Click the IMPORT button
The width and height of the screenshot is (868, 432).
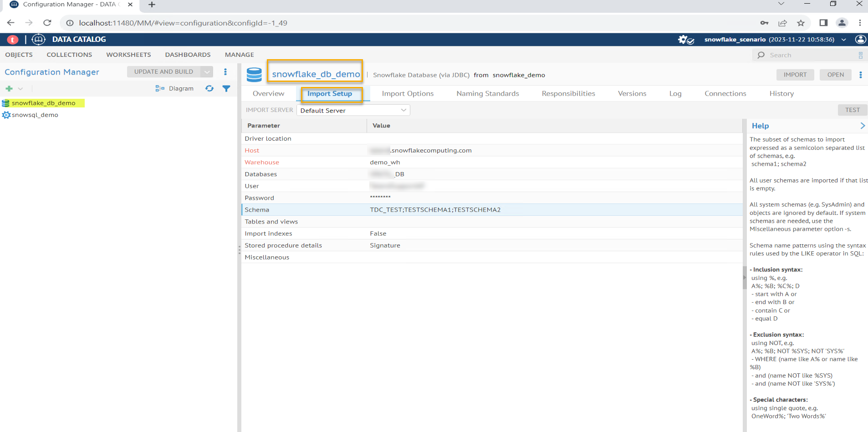[795, 75]
